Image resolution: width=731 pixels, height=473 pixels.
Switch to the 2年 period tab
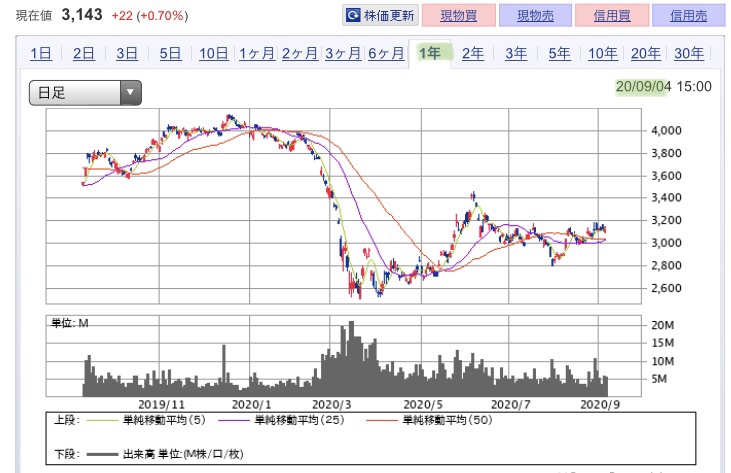click(473, 54)
